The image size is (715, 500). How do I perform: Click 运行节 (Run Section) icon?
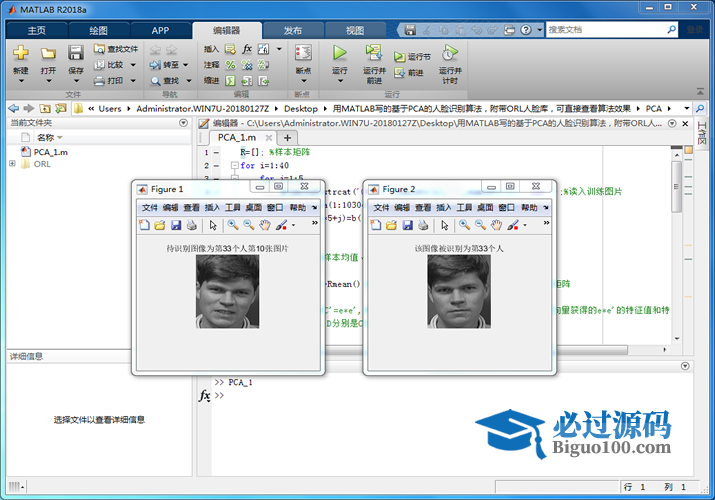(x=400, y=57)
